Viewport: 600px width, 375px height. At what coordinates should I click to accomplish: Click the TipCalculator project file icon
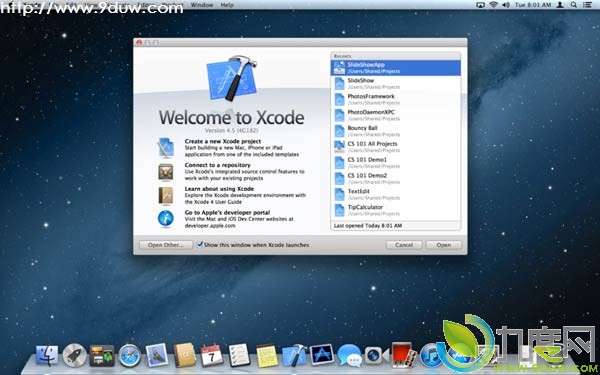pos(339,210)
